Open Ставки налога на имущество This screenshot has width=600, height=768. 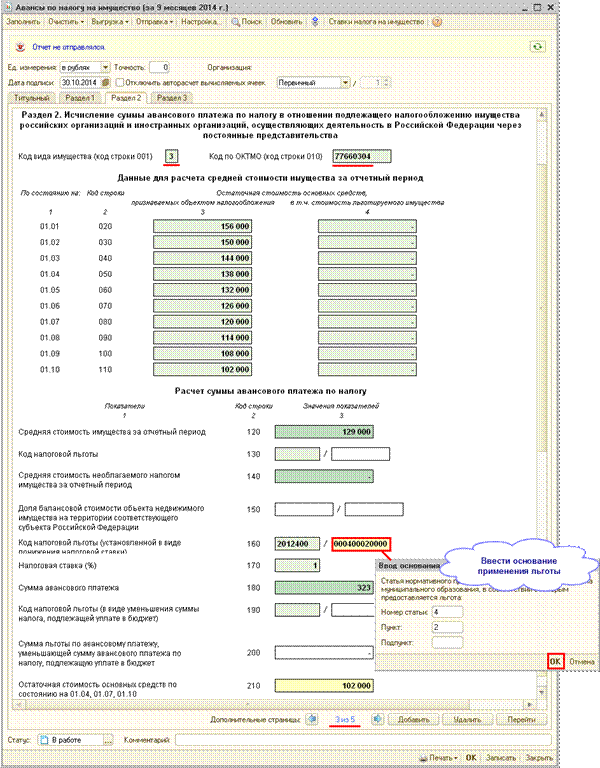[x=376, y=22]
